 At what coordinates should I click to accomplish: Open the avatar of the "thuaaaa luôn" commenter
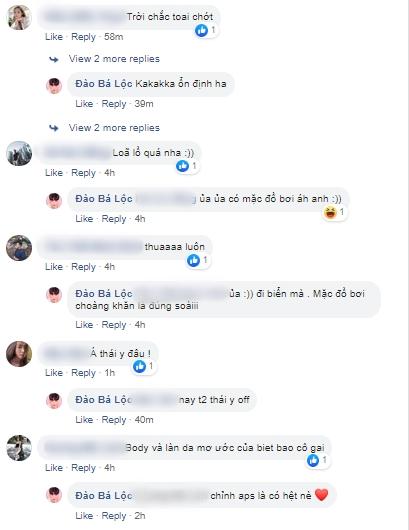point(19,248)
